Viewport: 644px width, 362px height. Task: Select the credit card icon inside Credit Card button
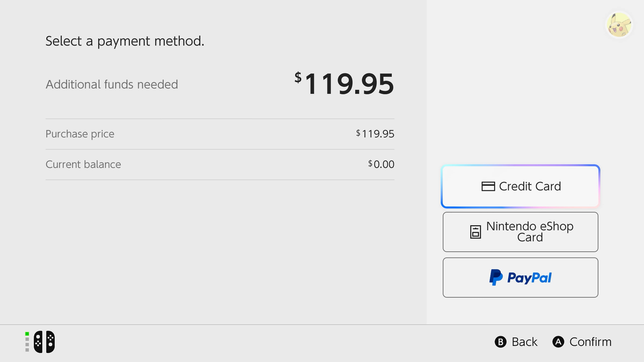(489, 186)
